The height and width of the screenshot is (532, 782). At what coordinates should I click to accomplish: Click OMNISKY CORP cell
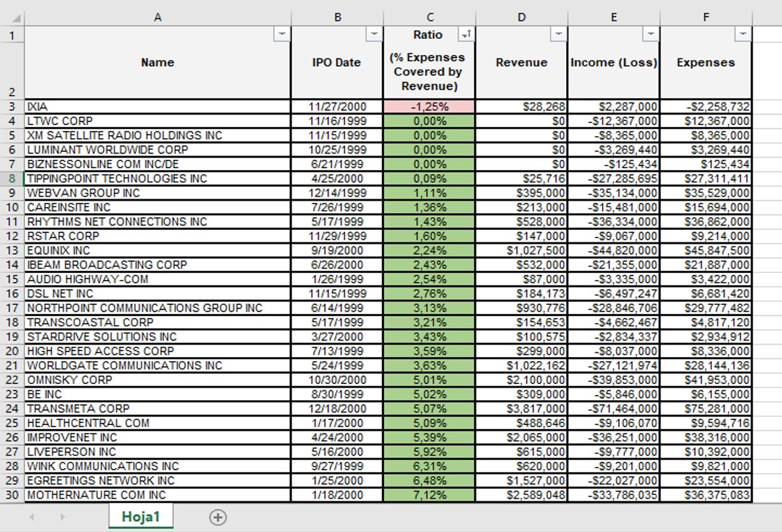pyautogui.click(x=158, y=380)
